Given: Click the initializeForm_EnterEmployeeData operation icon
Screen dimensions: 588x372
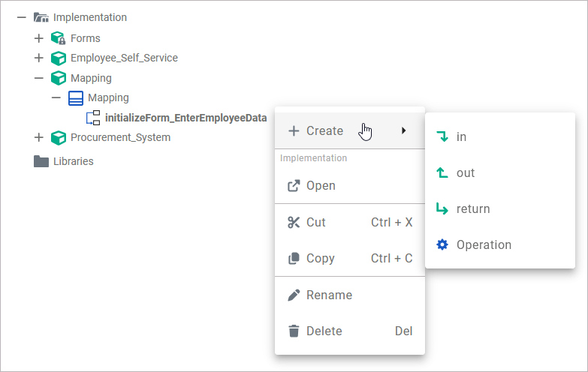Looking at the screenshot, I should coord(93,118).
